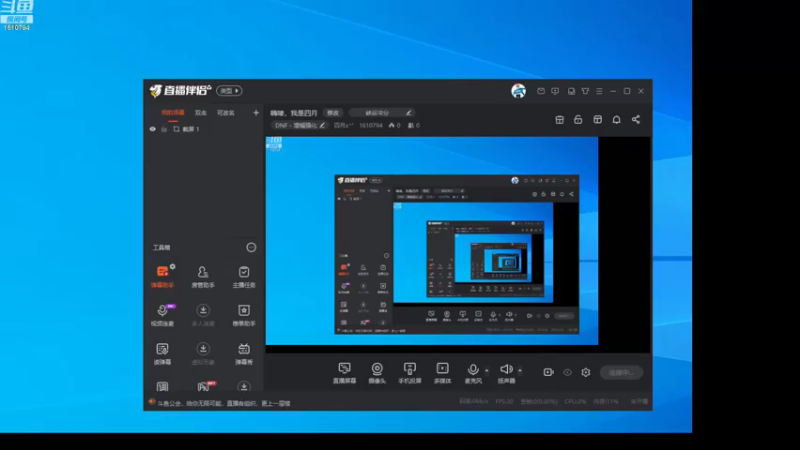The width and height of the screenshot is (800, 450).
Task: Open the notification bell icon
Action: (x=616, y=119)
